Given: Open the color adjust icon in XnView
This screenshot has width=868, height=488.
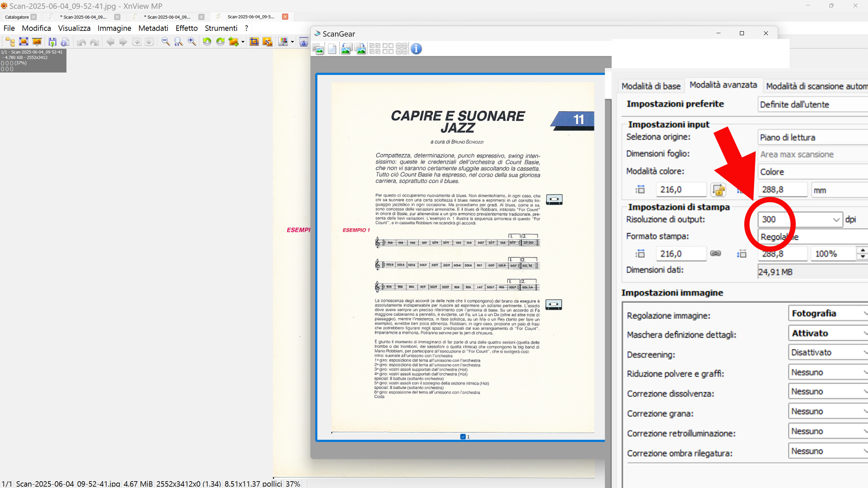Looking at the screenshot, I should click(283, 42).
